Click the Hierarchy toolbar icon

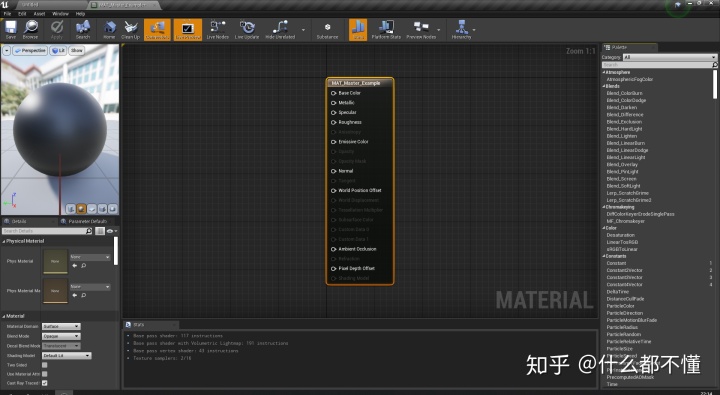click(461, 30)
